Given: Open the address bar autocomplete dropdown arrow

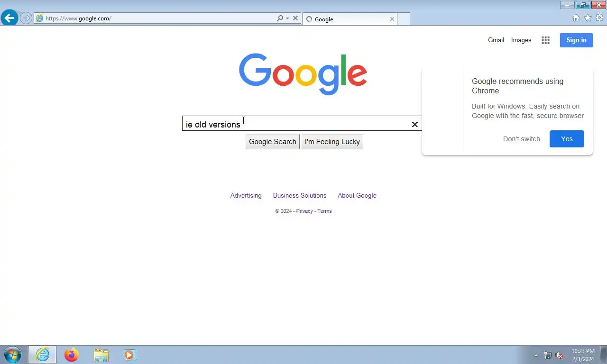Looking at the screenshot, I should pos(287,18).
